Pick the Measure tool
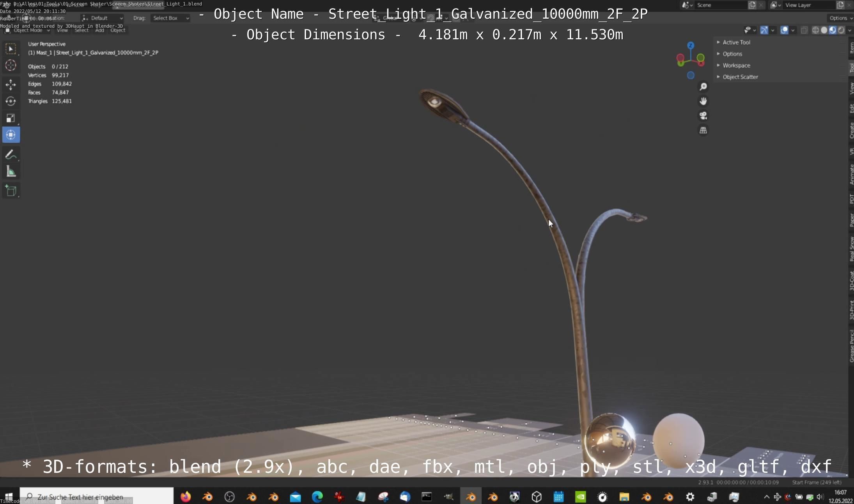Screen dimensions: 854x504 coord(11,172)
